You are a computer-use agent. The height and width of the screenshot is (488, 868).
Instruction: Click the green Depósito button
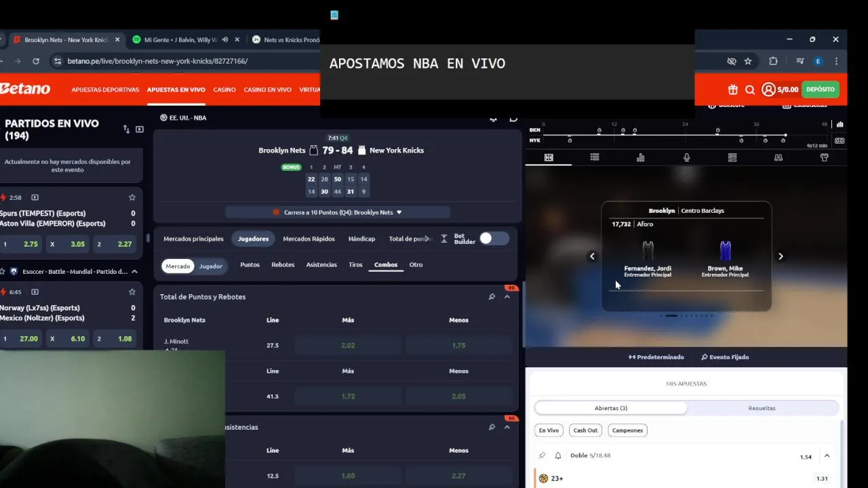[821, 89]
